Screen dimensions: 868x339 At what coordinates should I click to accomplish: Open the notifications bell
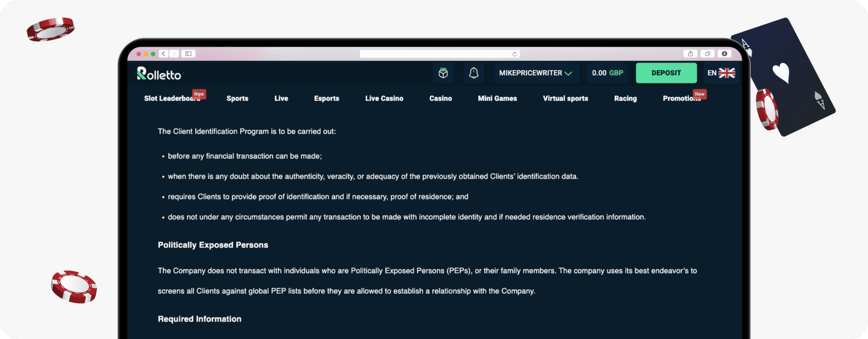474,73
